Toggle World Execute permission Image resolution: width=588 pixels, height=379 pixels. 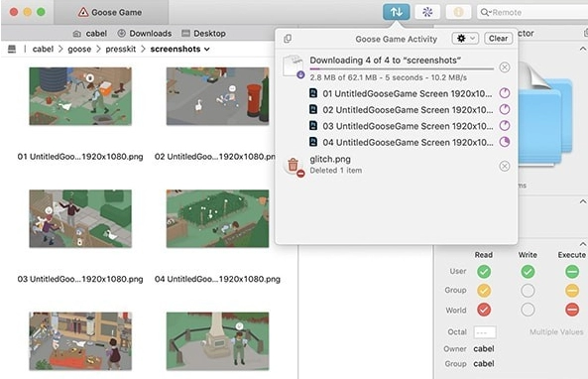(x=572, y=310)
